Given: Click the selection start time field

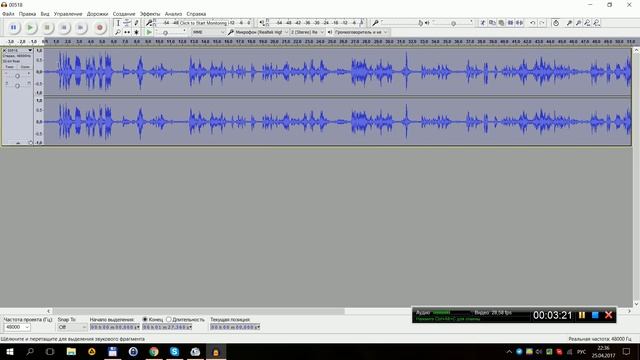Looking at the screenshot, I should click(115, 327).
